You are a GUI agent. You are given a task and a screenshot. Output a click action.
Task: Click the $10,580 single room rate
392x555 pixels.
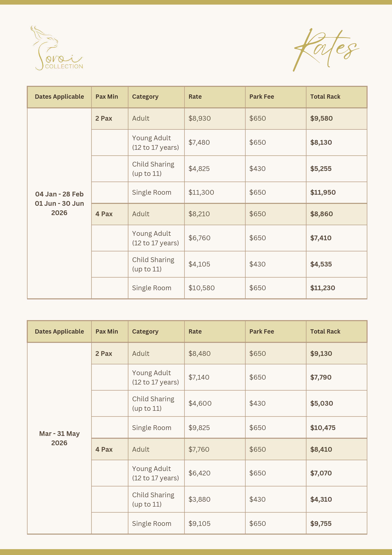(x=201, y=288)
